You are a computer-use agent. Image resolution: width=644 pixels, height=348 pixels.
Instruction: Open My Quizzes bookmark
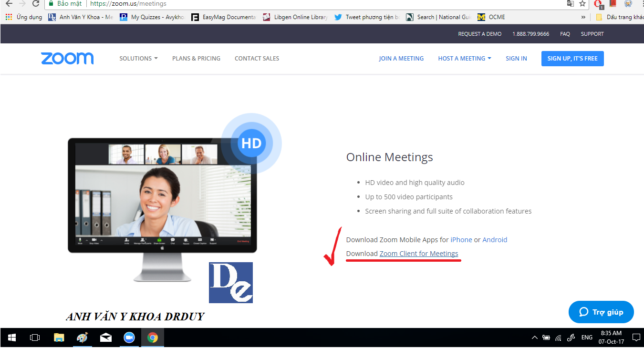point(152,17)
